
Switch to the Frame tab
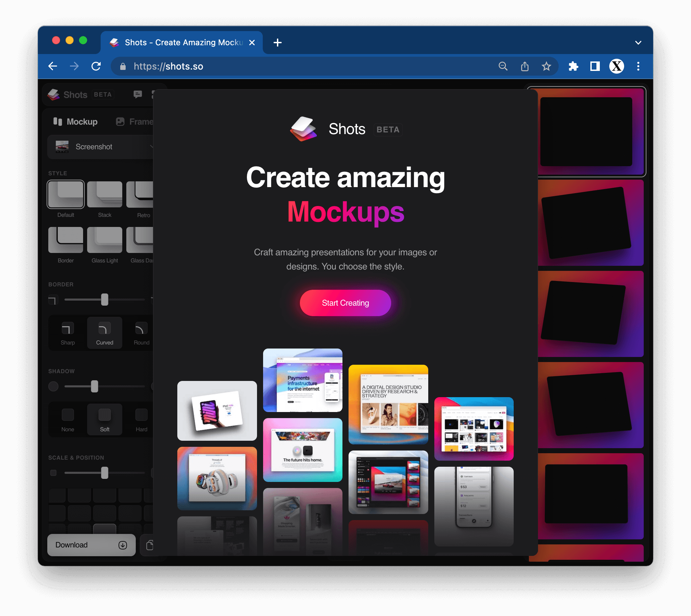click(134, 122)
